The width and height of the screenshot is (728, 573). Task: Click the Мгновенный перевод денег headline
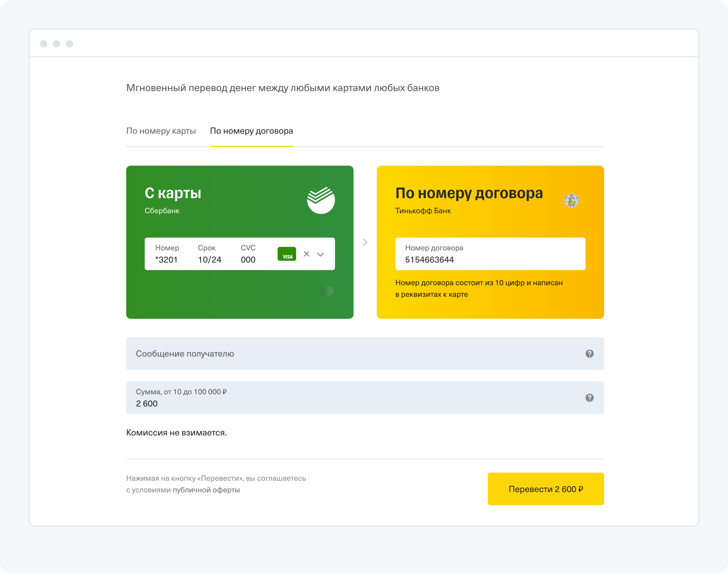283,88
